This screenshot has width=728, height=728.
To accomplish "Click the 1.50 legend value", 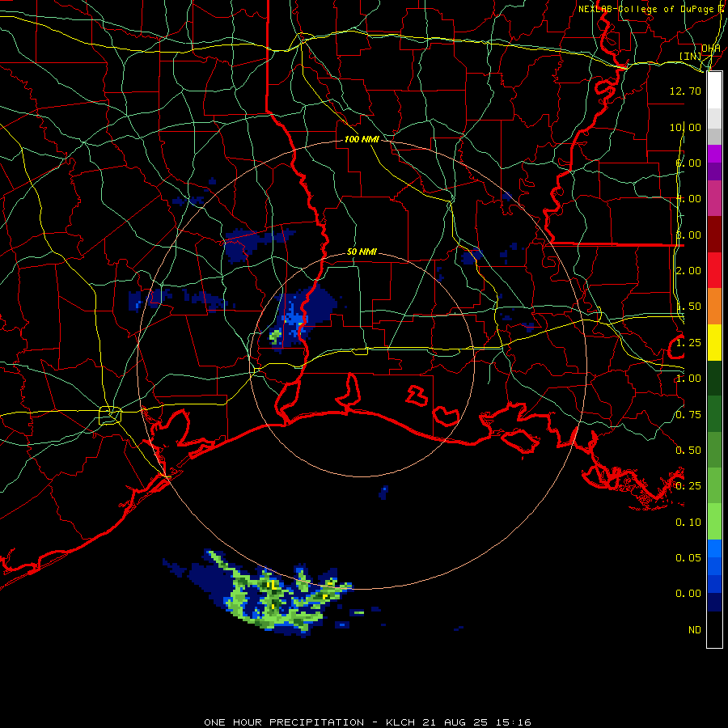I will pyautogui.click(x=688, y=307).
